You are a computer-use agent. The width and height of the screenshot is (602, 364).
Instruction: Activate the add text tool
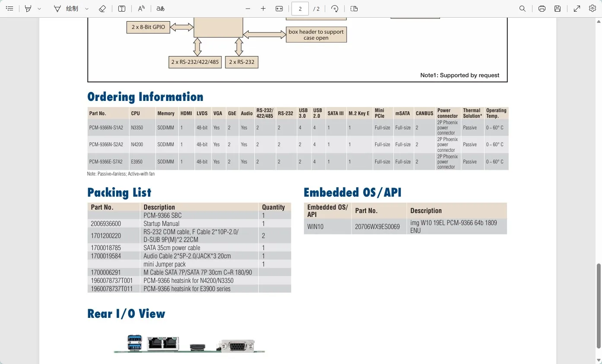pyautogui.click(x=122, y=9)
